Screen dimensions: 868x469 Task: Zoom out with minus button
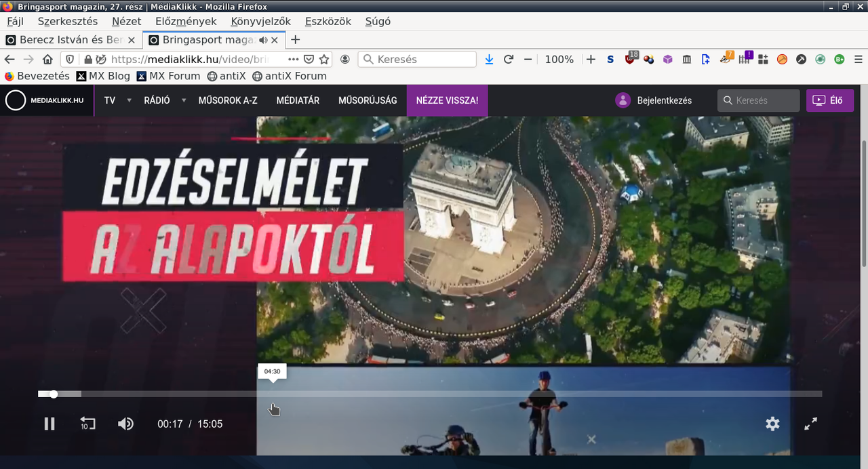tap(528, 59)
